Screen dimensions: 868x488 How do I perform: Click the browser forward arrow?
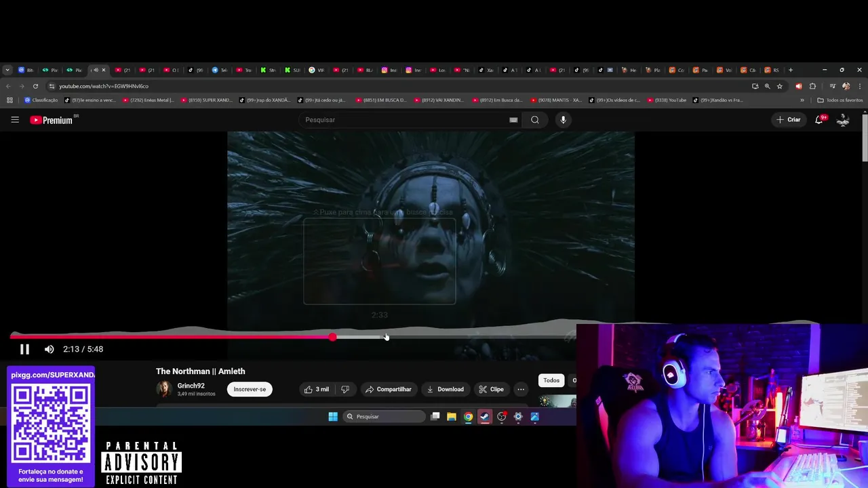tap(22, 86)
